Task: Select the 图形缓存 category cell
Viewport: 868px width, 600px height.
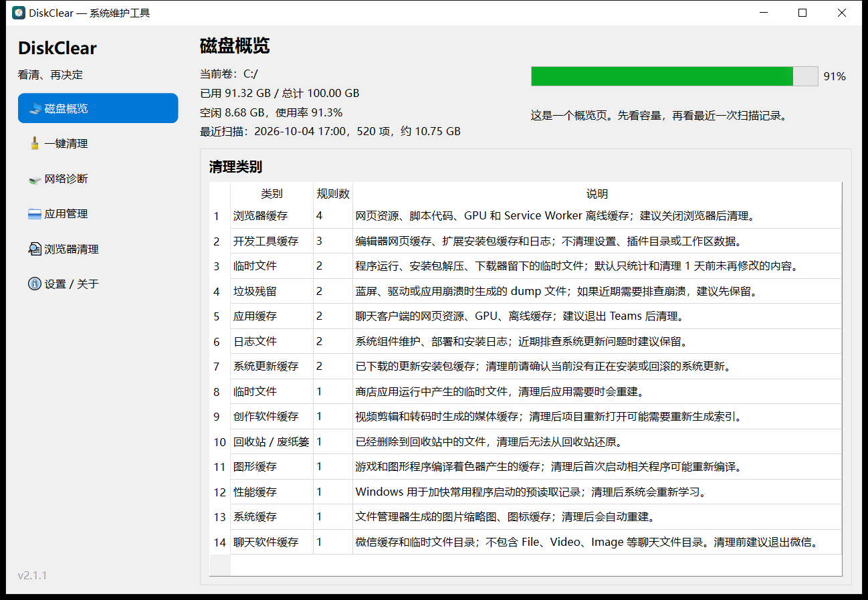Action: (272, 467)
